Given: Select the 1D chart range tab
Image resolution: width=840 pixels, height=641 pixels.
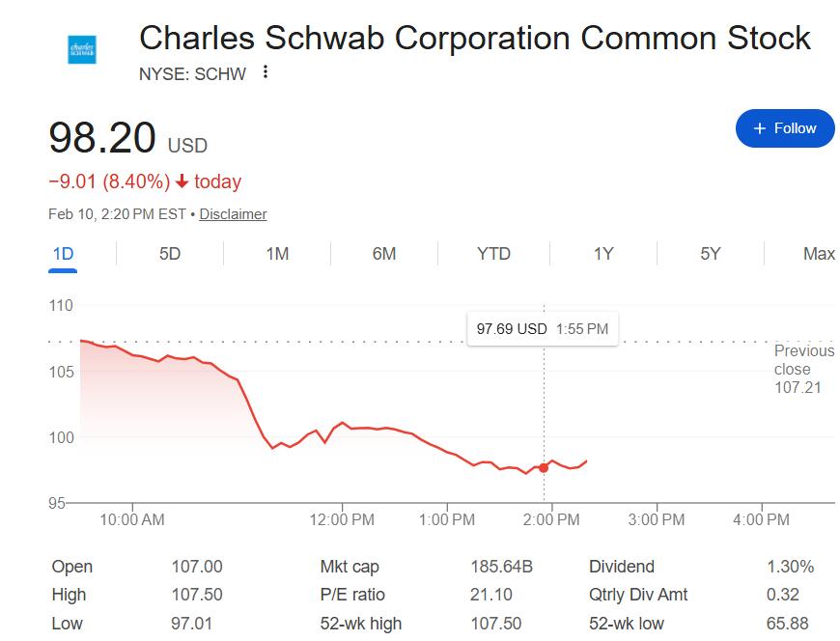Looking at the screenshot, I should tap(63, 254).
